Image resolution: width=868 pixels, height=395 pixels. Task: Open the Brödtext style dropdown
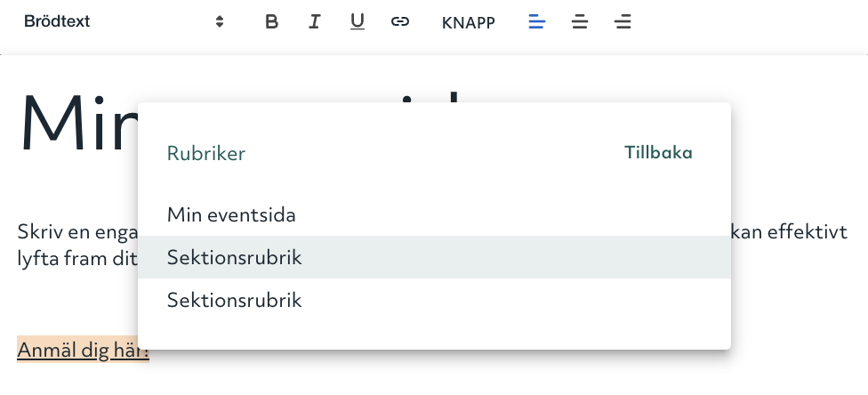[124, 21]
